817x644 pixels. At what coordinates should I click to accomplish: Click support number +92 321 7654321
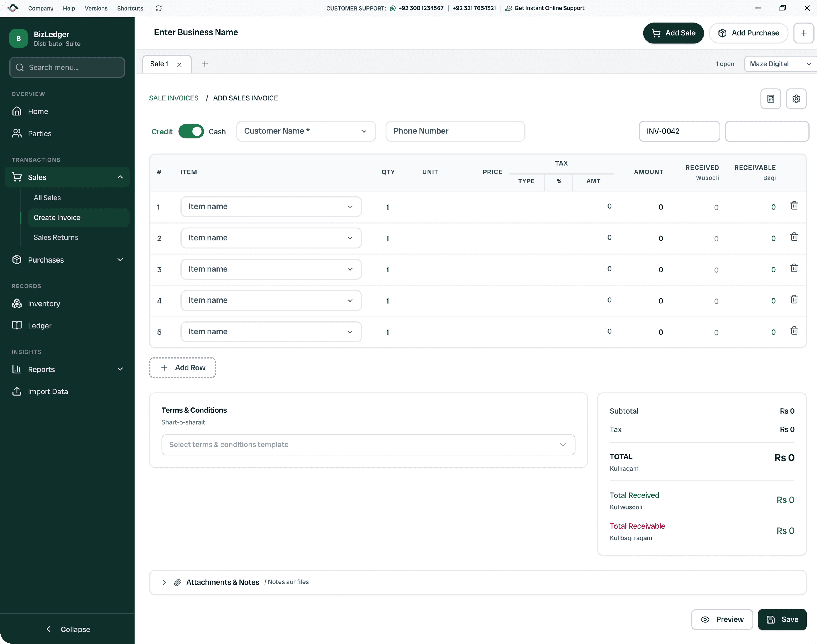(x=474, y=8)
